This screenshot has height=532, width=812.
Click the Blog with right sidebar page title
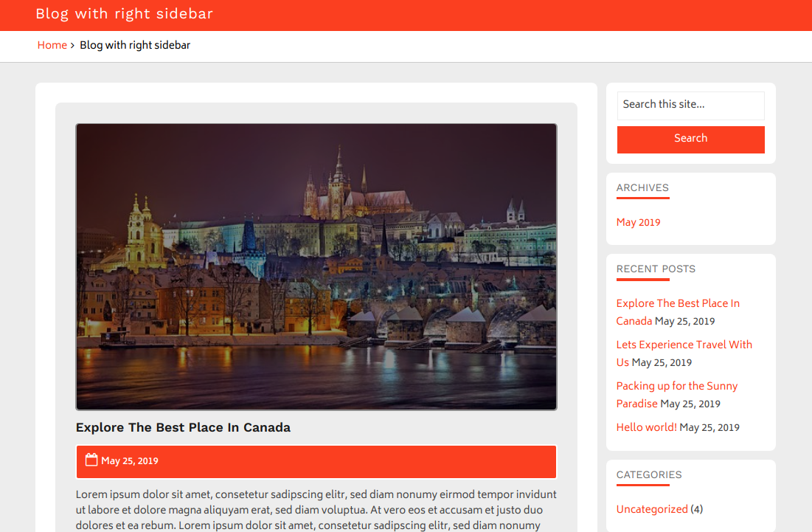(125, 13)
